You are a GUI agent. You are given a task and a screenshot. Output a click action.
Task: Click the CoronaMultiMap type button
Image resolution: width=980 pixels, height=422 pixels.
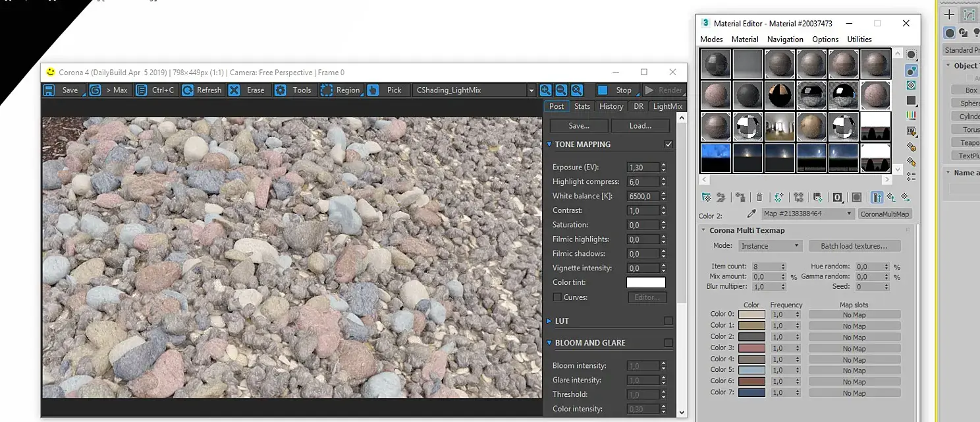pyautogui.click(x=885, y=214)
